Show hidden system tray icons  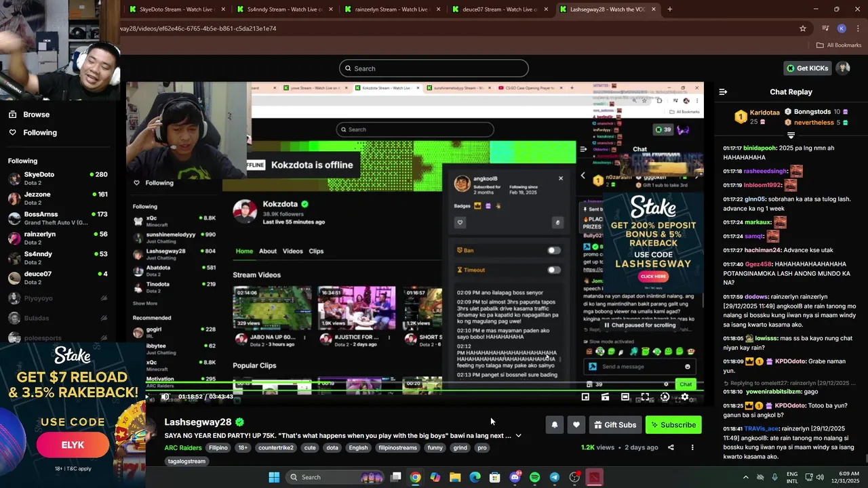tap(746, 477)
